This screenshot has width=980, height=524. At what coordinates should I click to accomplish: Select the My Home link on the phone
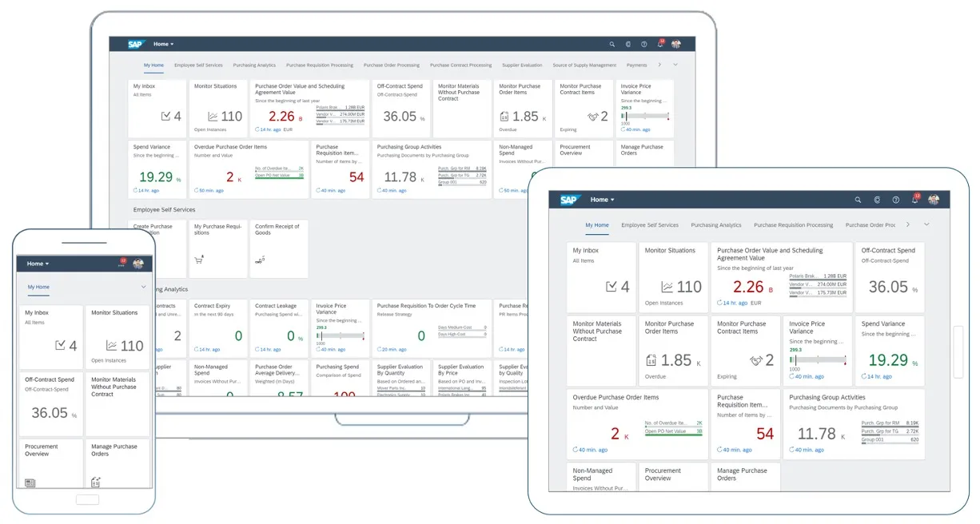38,288
